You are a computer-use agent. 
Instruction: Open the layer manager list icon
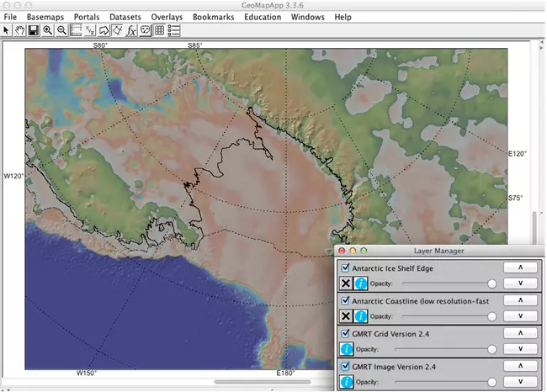pyautogui.click(x=174, y=30)
